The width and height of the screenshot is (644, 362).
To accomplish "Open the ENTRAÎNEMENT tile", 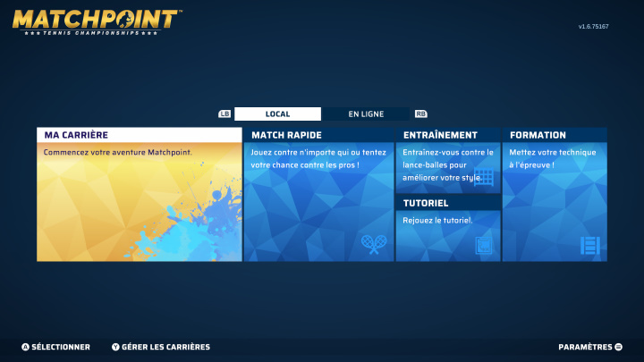I will click(448, 161).
